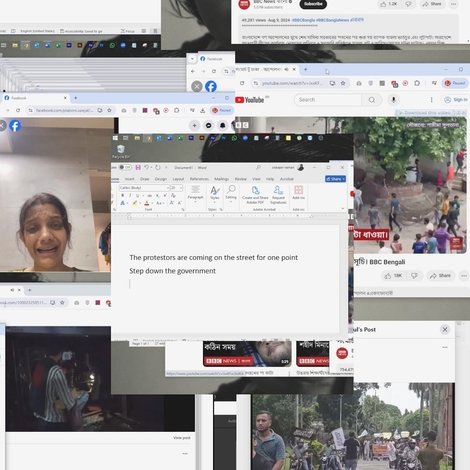Screen dimensions: 470x470
Task: Collapse the Word ribbon chevron
Action: point(343,209)
